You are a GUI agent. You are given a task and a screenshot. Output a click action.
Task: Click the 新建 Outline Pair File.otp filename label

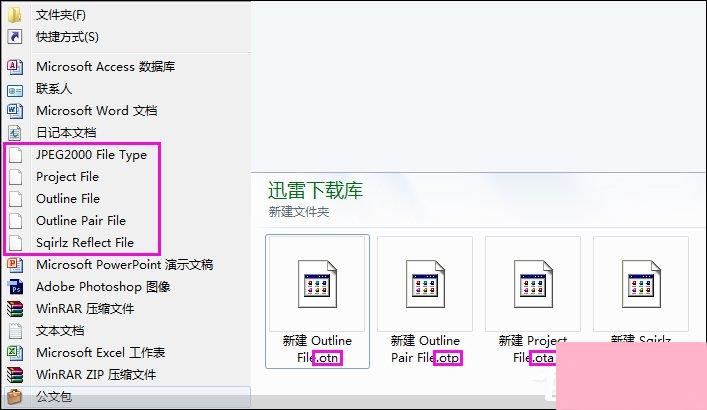[425, 349]
